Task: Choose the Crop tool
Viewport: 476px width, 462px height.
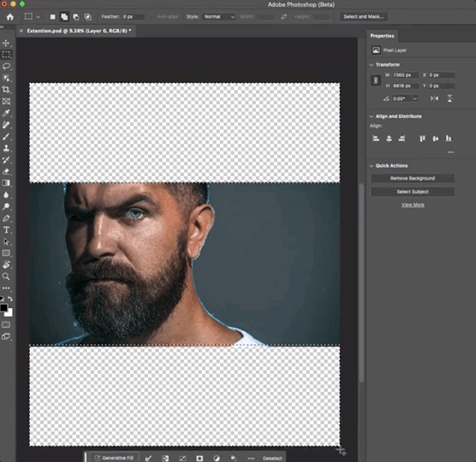Action: pos(6,90)
